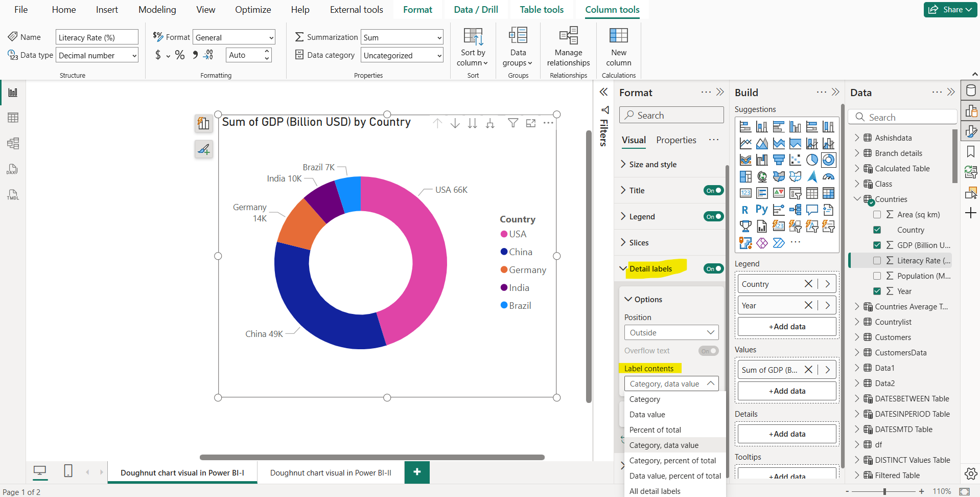Select the pie chart visual in Build pane
980x497 pixels.
pyautogui.click(x=812, y=160)
